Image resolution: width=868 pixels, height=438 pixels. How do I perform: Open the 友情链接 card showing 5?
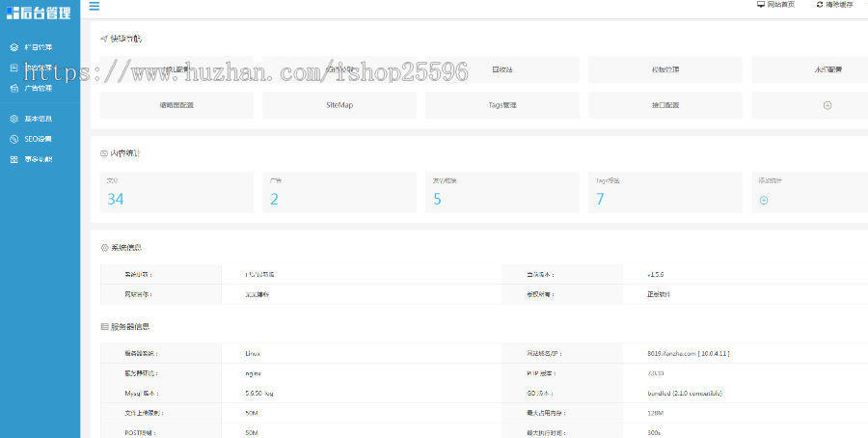(502, 192)
